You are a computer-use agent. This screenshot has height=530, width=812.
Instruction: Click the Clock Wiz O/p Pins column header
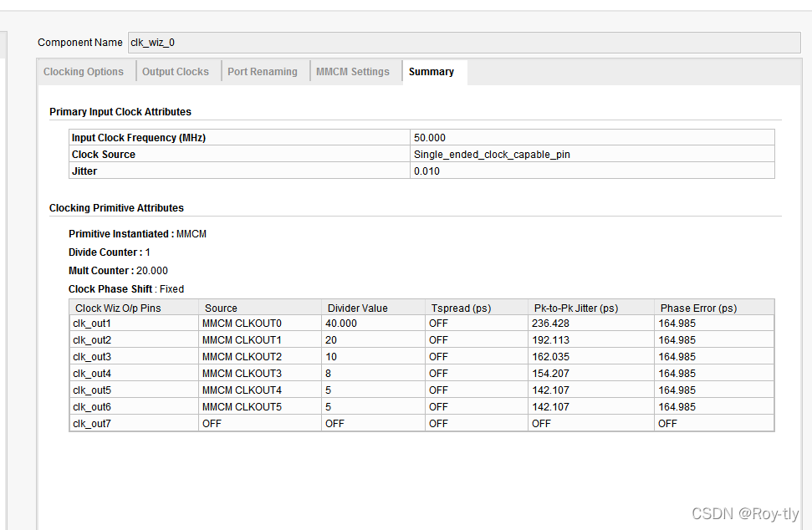point(134,308)
